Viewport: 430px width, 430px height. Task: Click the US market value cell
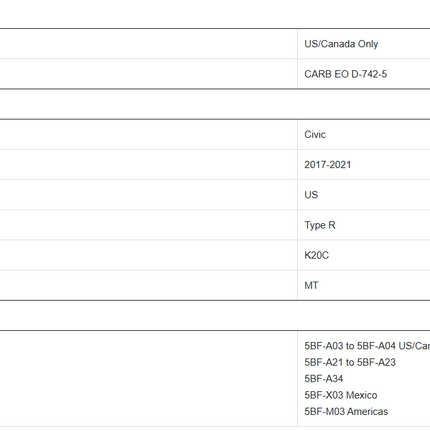click(x=364, y=195)
